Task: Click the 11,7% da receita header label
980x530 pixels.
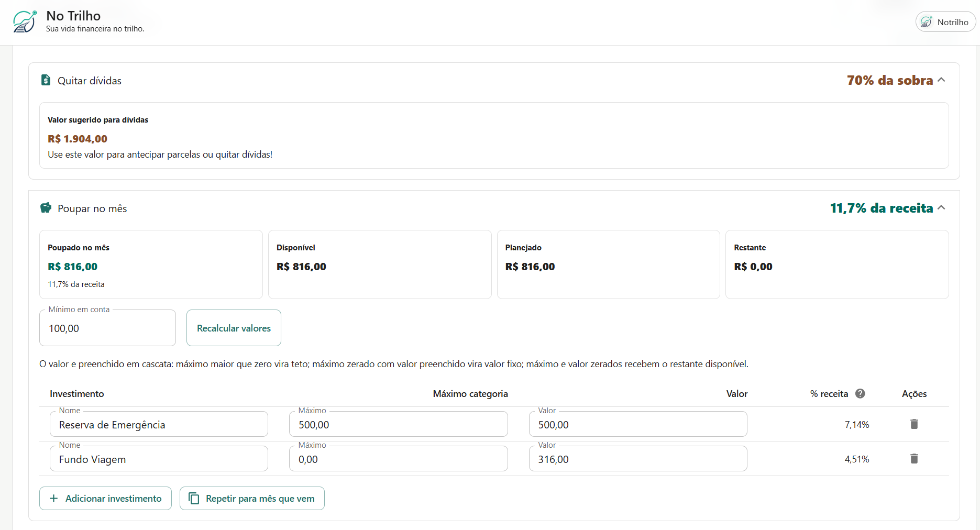Action: click(x=882, y=208)
